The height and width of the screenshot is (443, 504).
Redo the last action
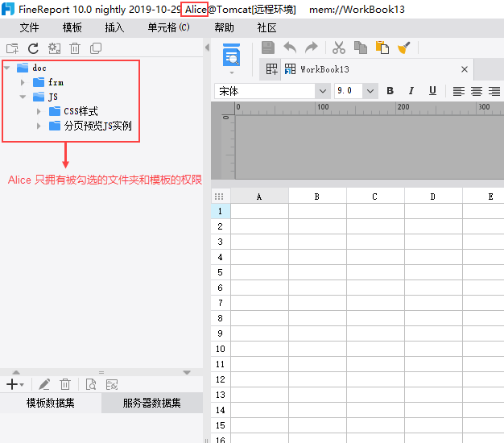click(x=311, y=48)
